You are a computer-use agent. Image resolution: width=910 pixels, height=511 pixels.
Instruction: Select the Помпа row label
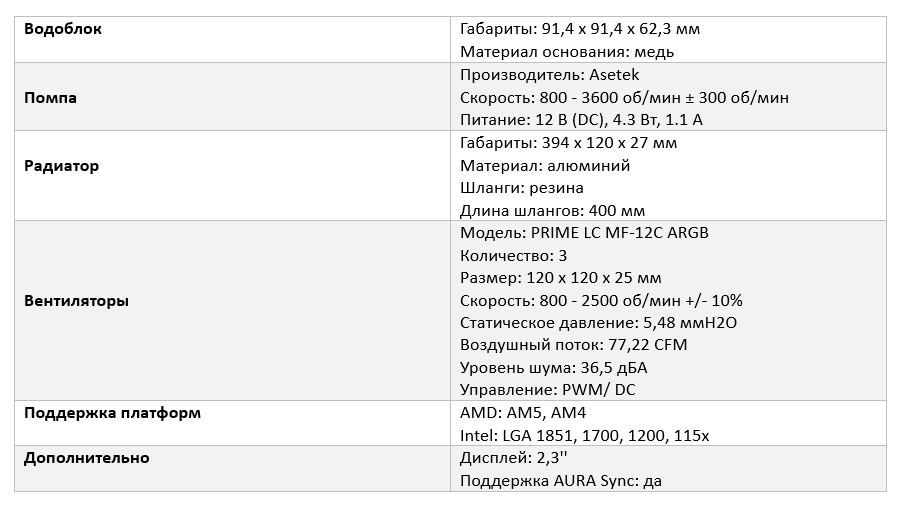(50, 98)
